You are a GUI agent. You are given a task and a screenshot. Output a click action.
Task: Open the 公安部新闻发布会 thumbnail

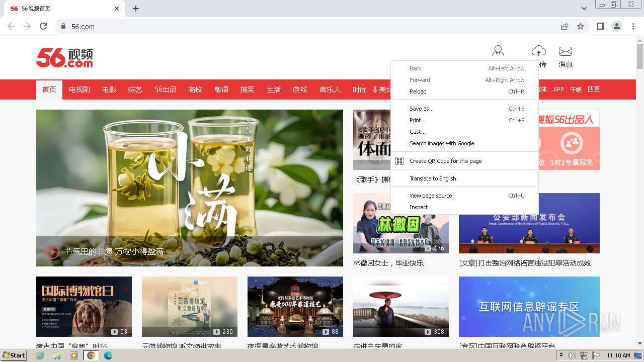(x=529, y=223)
